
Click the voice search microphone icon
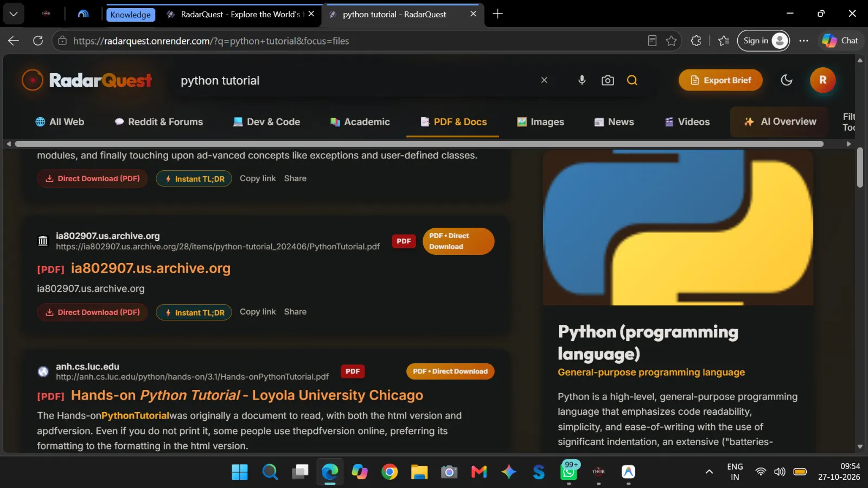(582, 80)
